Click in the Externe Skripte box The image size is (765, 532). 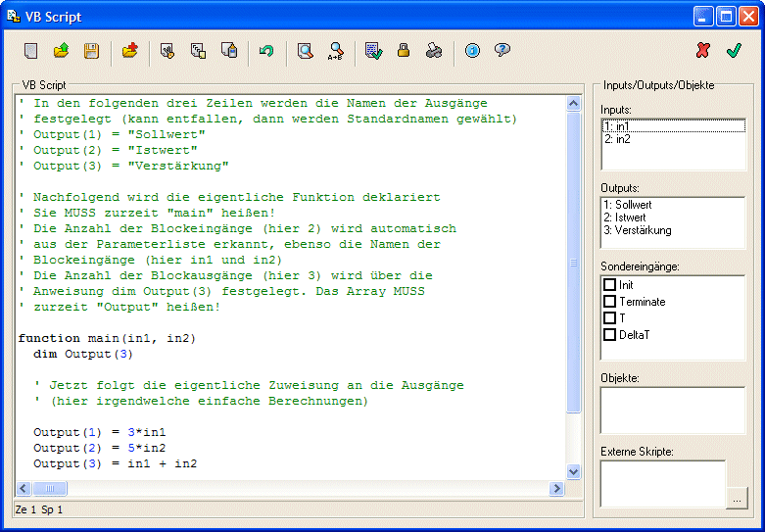[x=663, y=484]
